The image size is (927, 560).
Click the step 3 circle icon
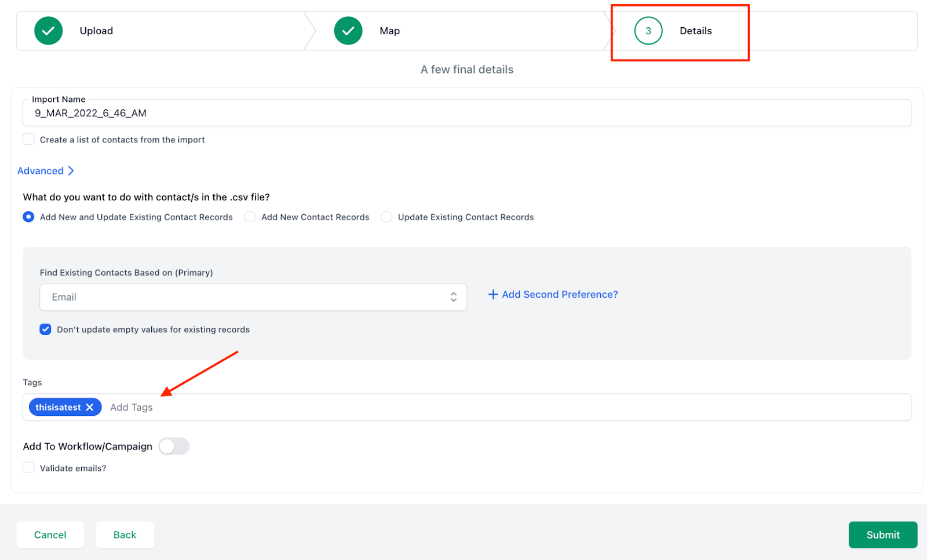[648, 31]
